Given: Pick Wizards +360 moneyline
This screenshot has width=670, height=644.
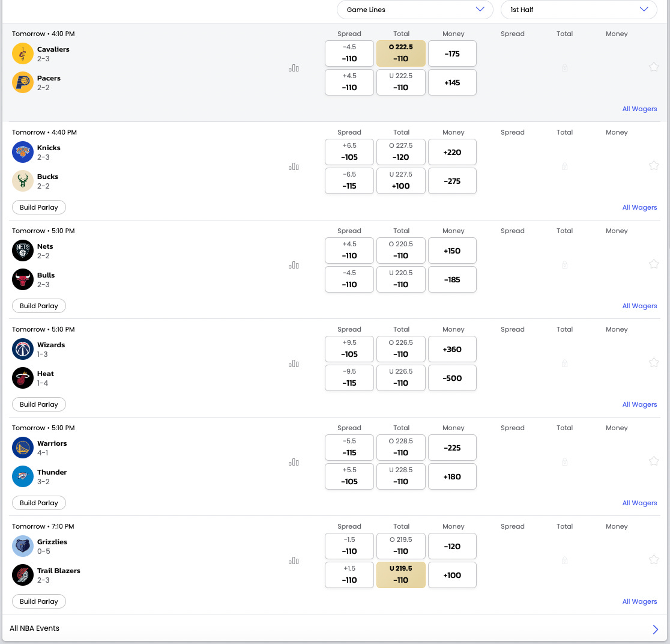Looking at the screenshot, I should tap(452, 349).
